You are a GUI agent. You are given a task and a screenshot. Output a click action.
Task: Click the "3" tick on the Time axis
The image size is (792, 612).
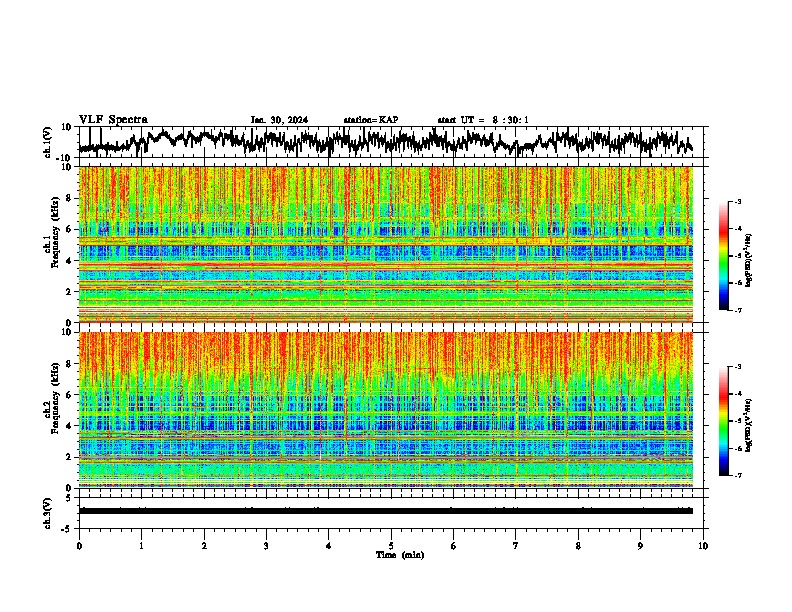266,546
